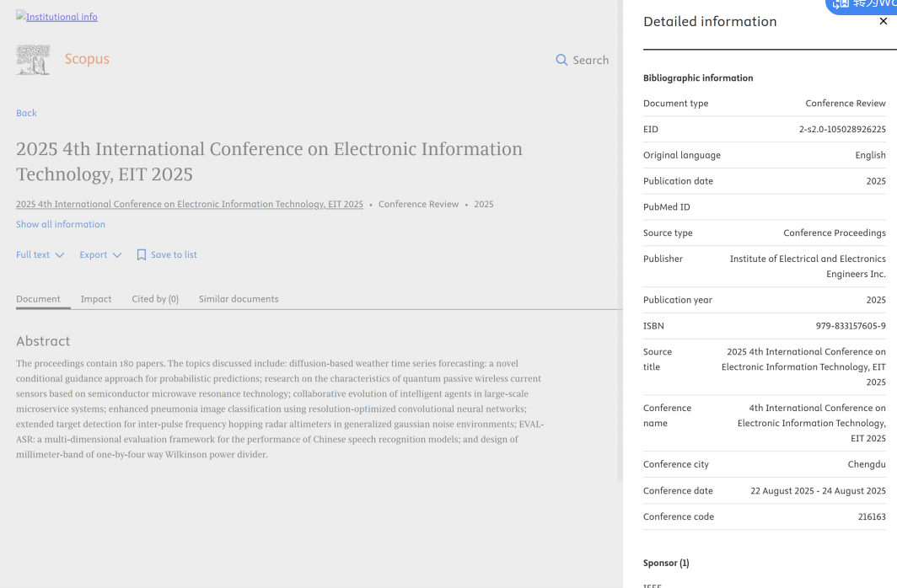Close the Detailed information panel
The height and width of the screenshot is (588, 897).
[883, 22]
